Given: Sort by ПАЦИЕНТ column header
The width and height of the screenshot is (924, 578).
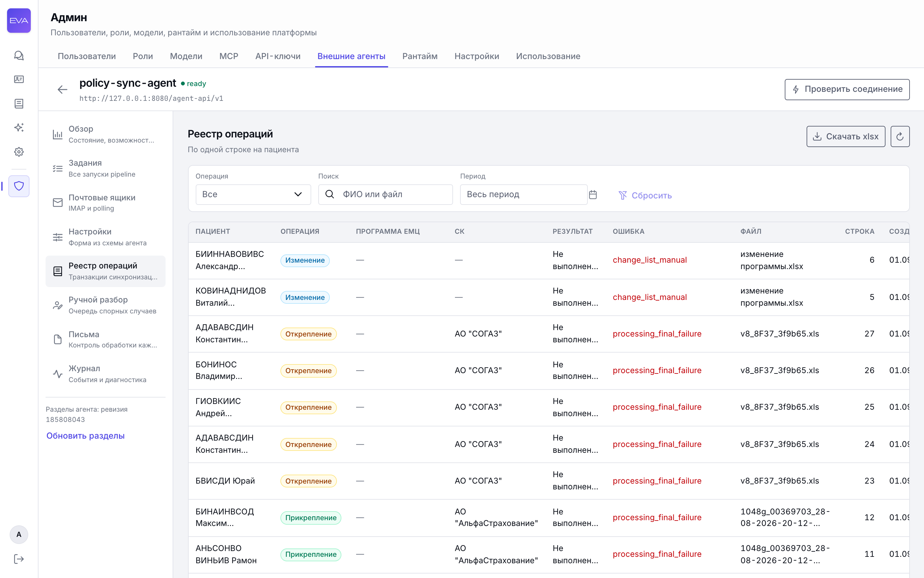Looking at the screenshot, I should [x=213, y=231].
